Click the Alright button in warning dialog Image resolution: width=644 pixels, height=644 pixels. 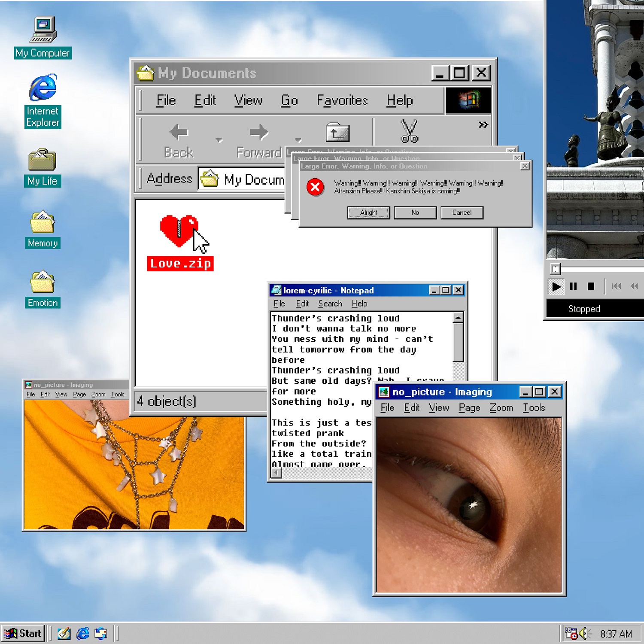(x=368, y=213)
